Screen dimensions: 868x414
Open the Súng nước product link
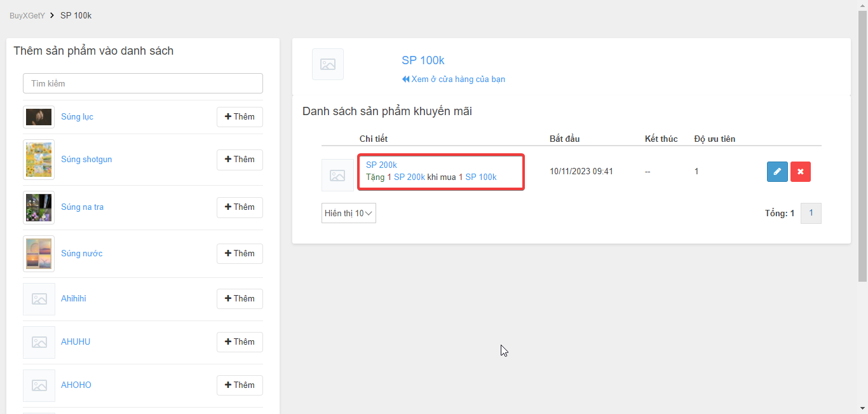tap(81, 254)
